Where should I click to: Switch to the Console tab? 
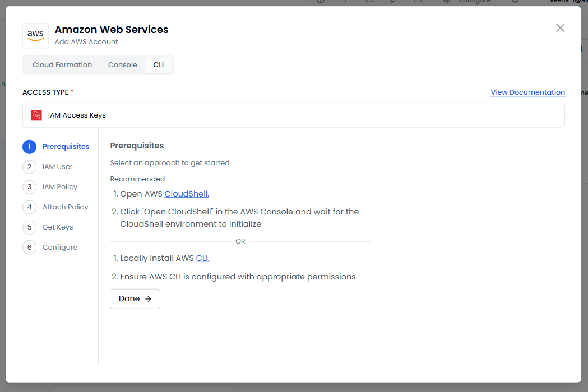(122, 65)
